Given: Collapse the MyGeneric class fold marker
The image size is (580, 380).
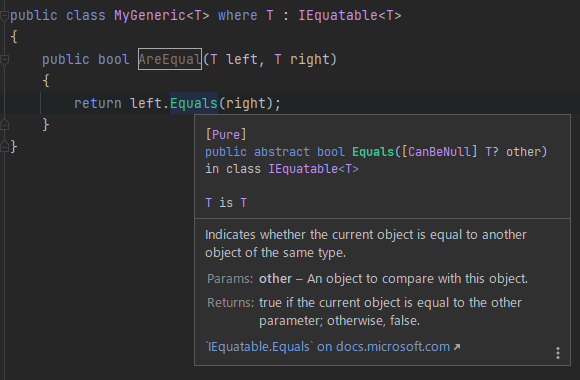Looking at the screenshot, I should tap(4, 16).
